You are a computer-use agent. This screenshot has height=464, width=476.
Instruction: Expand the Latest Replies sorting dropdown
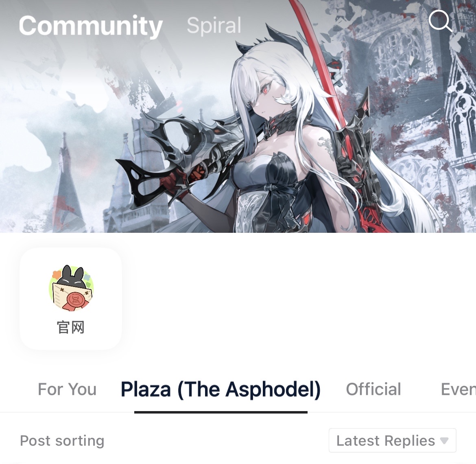392,440
